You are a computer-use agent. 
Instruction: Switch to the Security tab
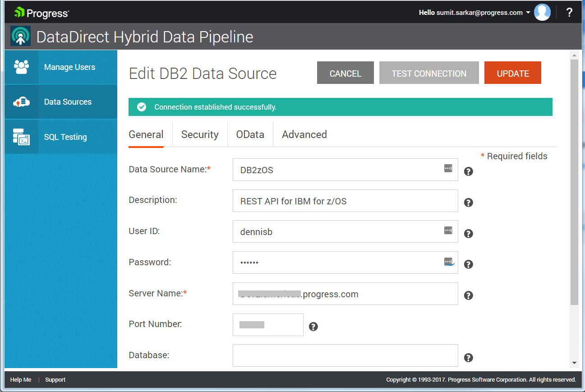click(199, 134)
